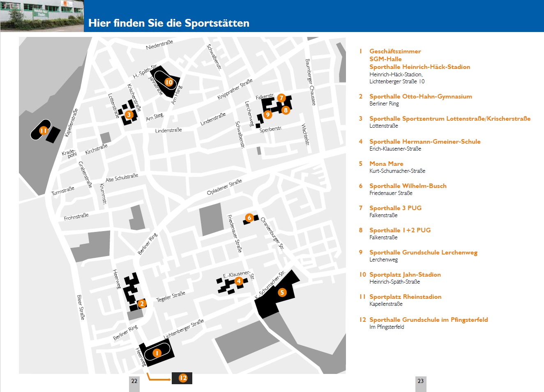The height and width of the screenshot is (392, 544).
Task: Select Sporthalle Wilhelm-Busch in the list
Action: coord(408,186)
